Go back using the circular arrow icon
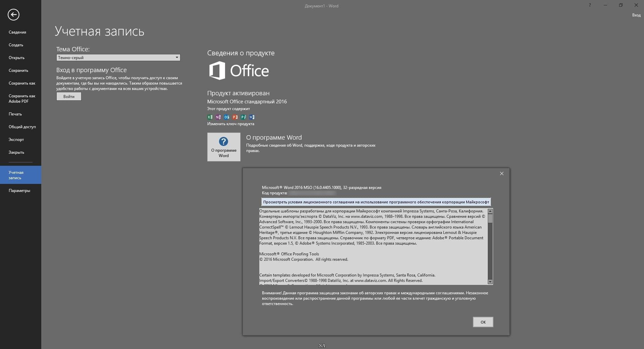This screenshot has height=349, width=644. tap(13, 14)
